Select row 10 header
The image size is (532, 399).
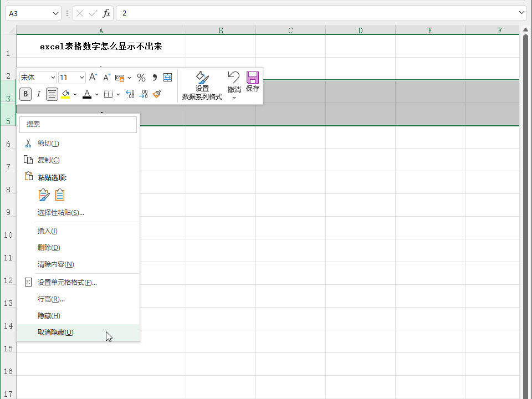click(x=8, y=228)
